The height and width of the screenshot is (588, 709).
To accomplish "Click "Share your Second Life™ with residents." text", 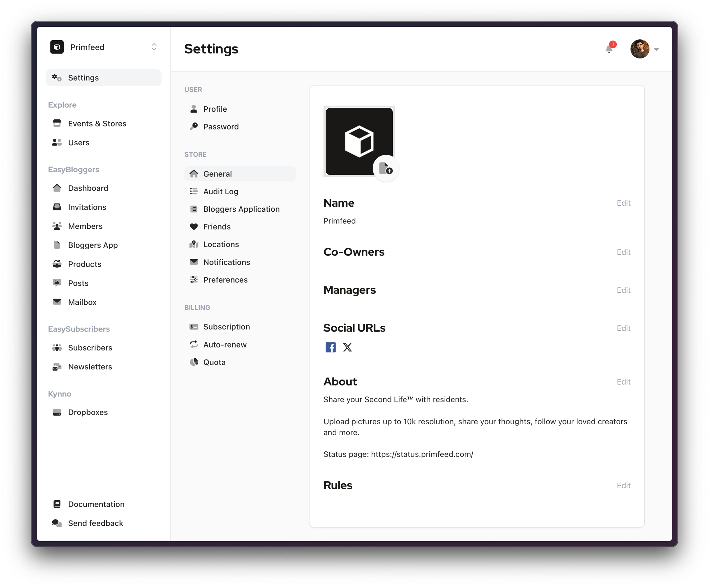I will point(396,400).
